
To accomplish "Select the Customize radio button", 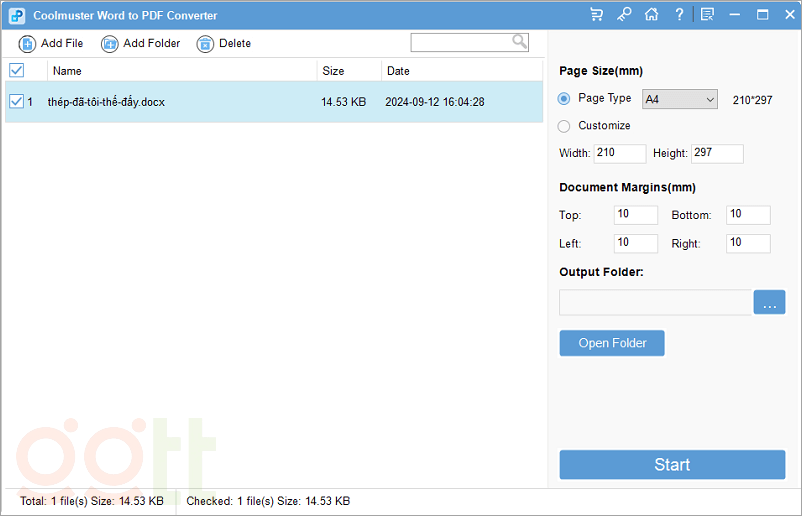I will (564, 126).
